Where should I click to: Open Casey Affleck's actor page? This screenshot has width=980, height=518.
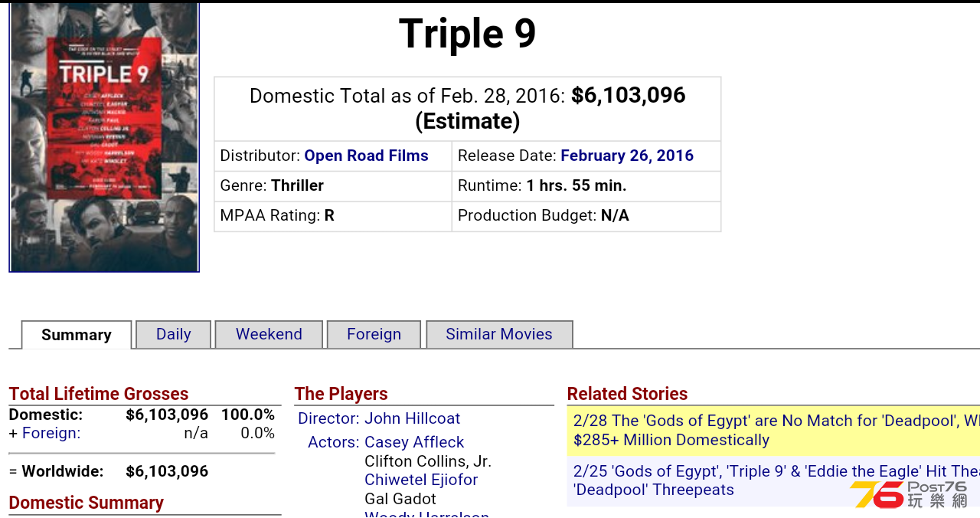pos(414,442)
